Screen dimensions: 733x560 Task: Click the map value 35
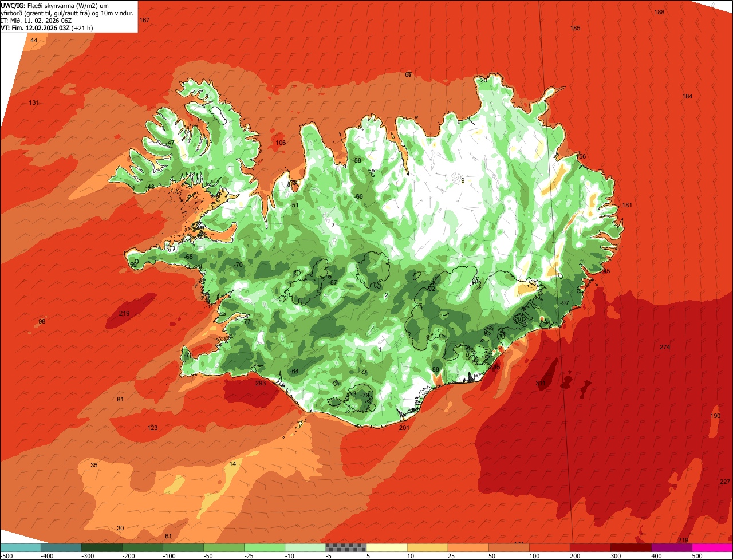[x=94, y=465]
